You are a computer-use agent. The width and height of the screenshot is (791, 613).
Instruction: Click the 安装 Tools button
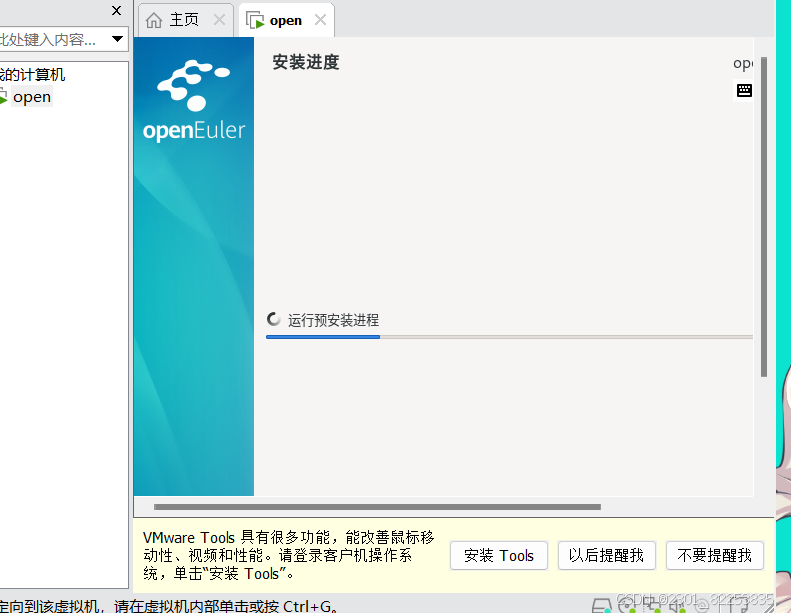pos(498,555)
